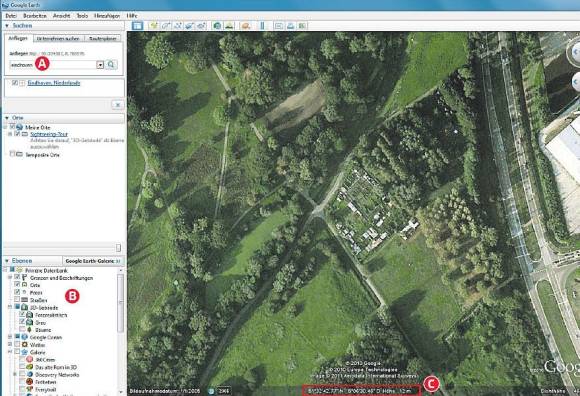Add a placemark with the yellow pin icon

point(154,26)
